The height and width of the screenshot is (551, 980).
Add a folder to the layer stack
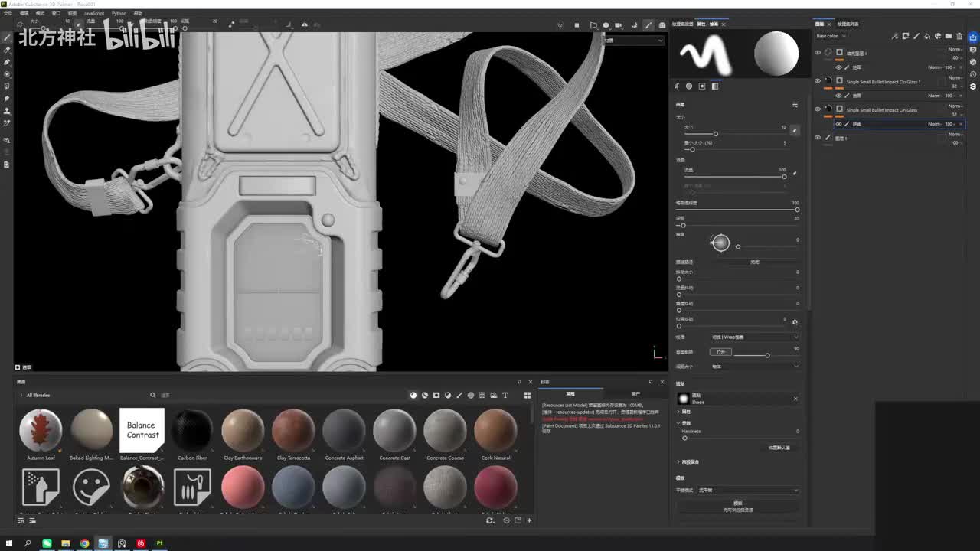point(949,36)
